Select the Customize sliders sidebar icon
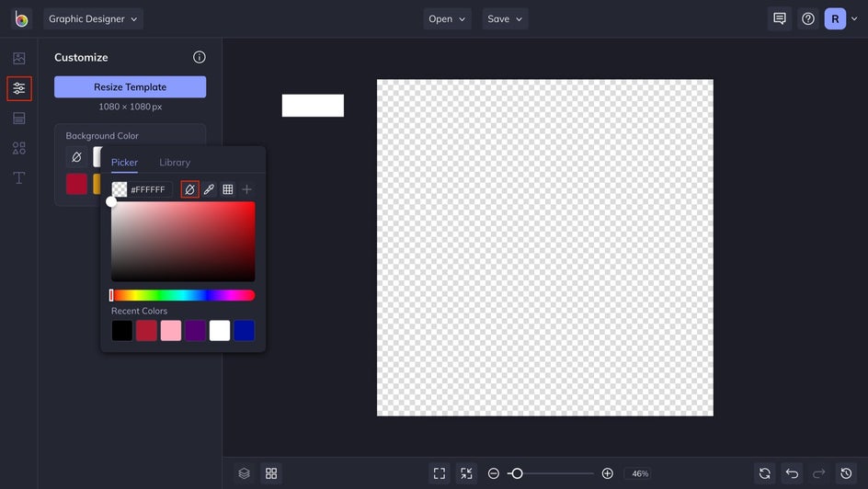Screen dimensions: 868x489 coord(18,88)
